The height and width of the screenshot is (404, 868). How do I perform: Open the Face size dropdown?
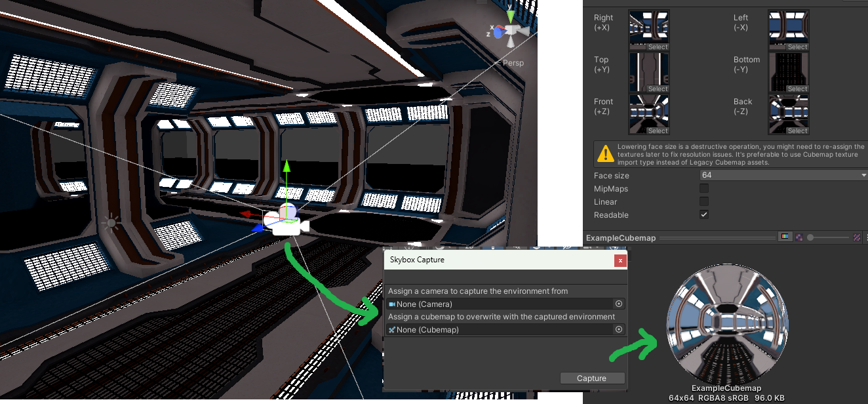click(x=783, y=176)
